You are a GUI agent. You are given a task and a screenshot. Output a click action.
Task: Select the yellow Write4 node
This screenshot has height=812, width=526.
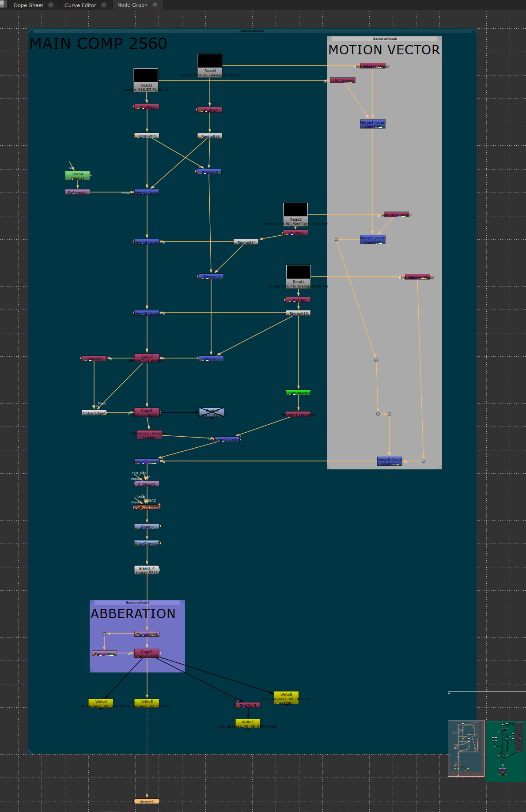click(x=101, y=703)
